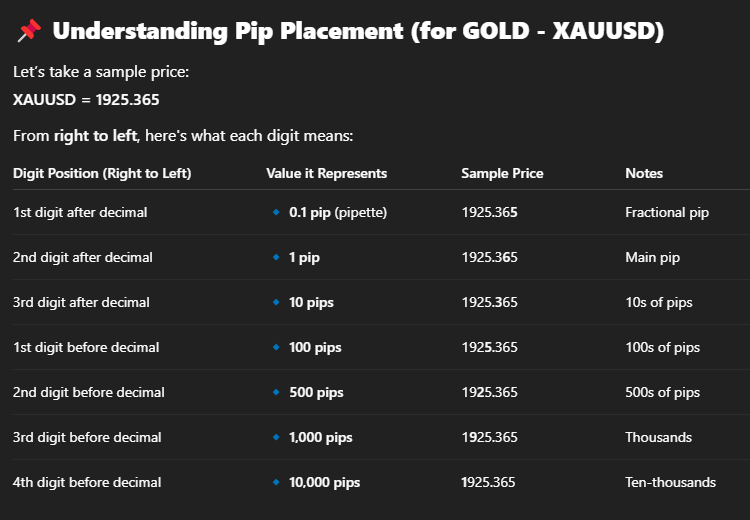
Task: Click blue diamond before 1,000 pips
Action: pyautogui.click(x=276, y=437)
